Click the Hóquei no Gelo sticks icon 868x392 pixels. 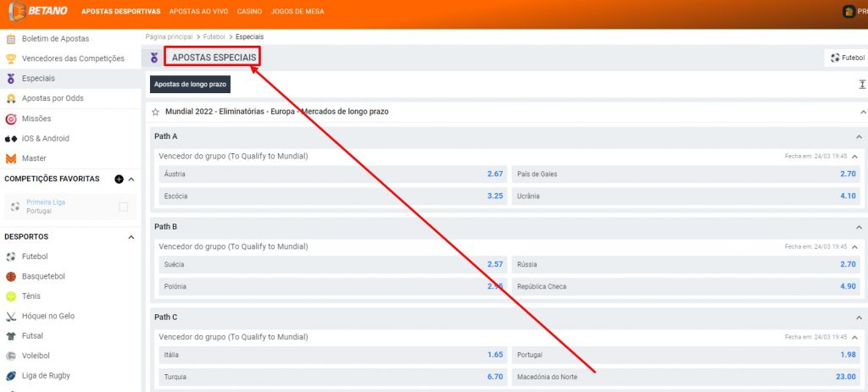(x=10, y=317)
